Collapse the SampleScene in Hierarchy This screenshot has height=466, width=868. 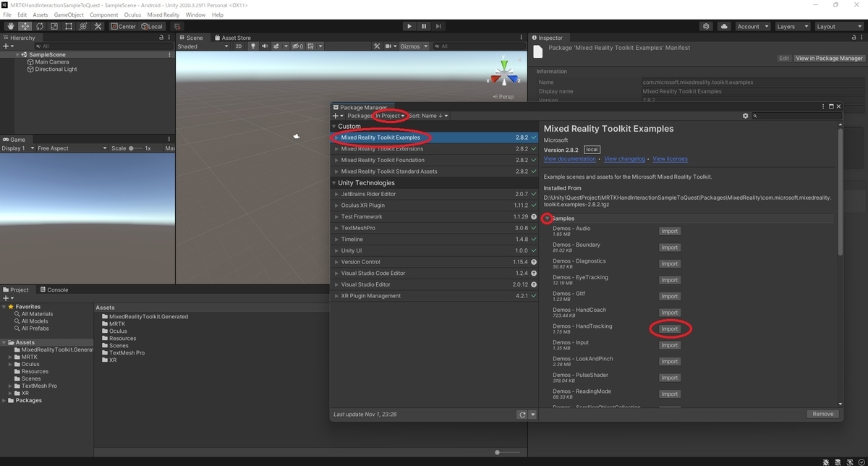pyautogui.click(x=17, y=54)
